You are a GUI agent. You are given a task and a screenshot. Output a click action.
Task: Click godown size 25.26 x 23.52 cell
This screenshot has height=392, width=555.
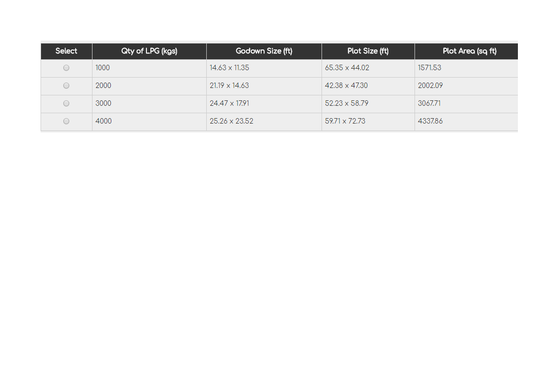[x=264, y=122]
